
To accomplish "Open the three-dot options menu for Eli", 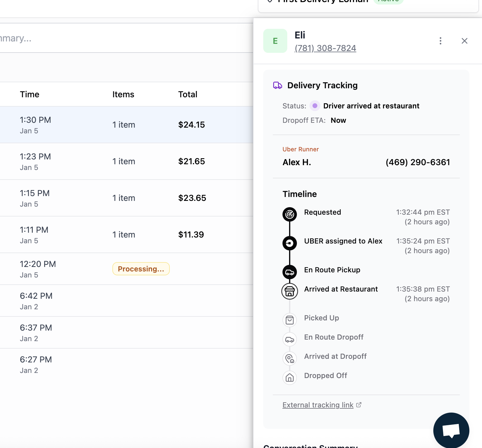I will tap(440, 41).
